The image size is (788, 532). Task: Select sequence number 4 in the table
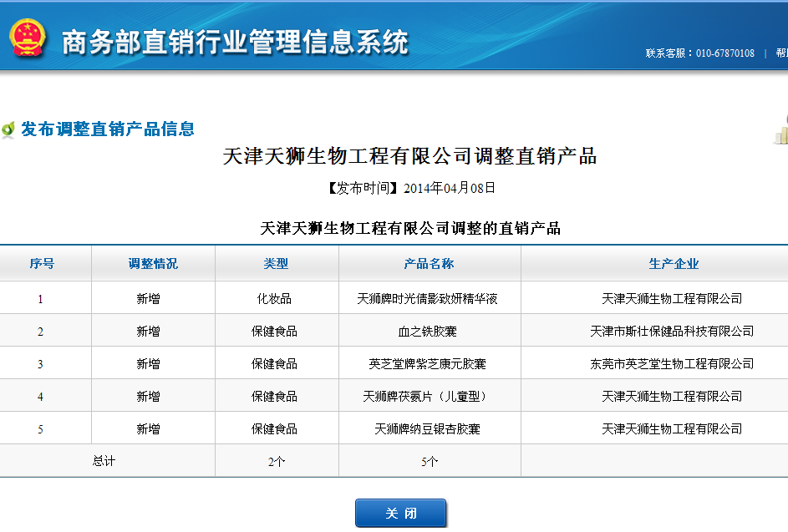click(40, 398)
